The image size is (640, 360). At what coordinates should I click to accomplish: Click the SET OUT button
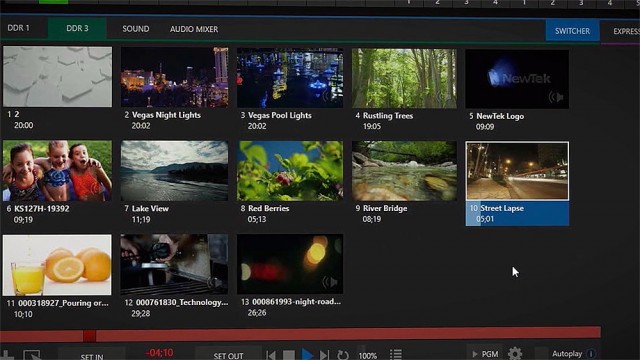tap(228, 356)
